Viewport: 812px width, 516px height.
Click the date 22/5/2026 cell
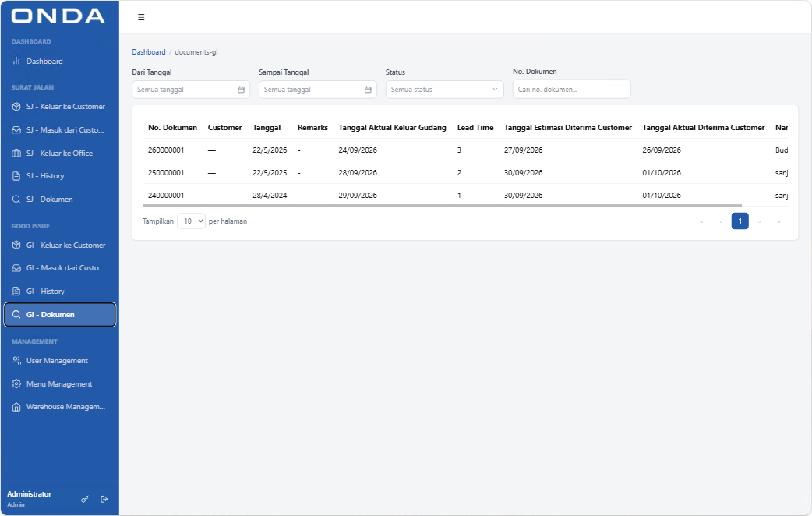270,150
